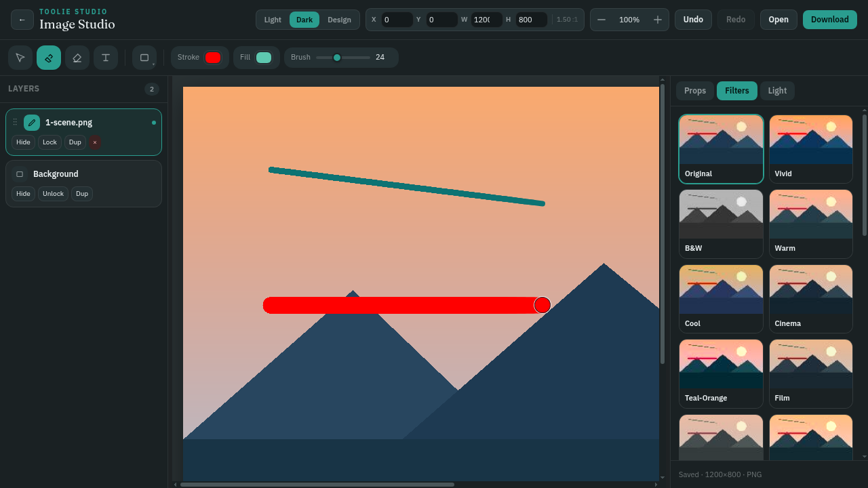This screenshot has height=488, width=868.
Task: Select the eraser tool
Action: (x=77, y=58)
